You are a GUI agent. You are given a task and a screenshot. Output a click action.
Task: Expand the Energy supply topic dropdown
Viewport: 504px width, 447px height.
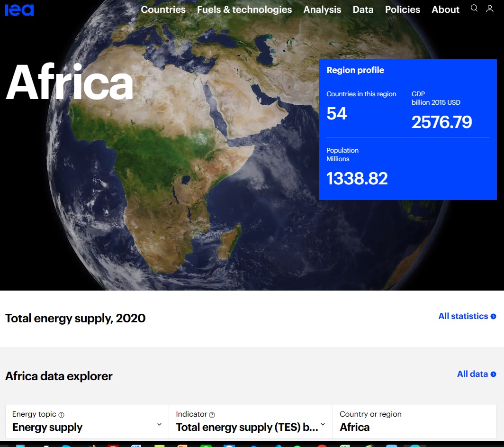pyautogui.click(x=87, y=421)
